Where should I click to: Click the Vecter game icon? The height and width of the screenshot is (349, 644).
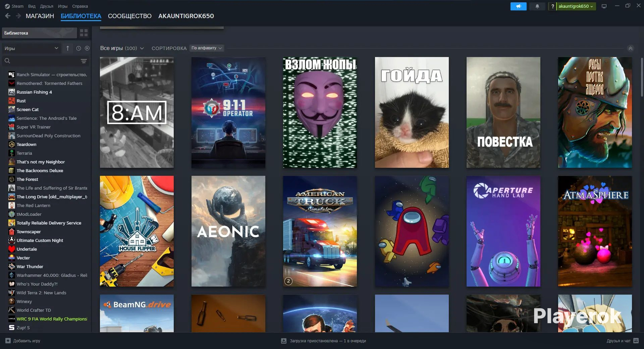tap(12, 258)
